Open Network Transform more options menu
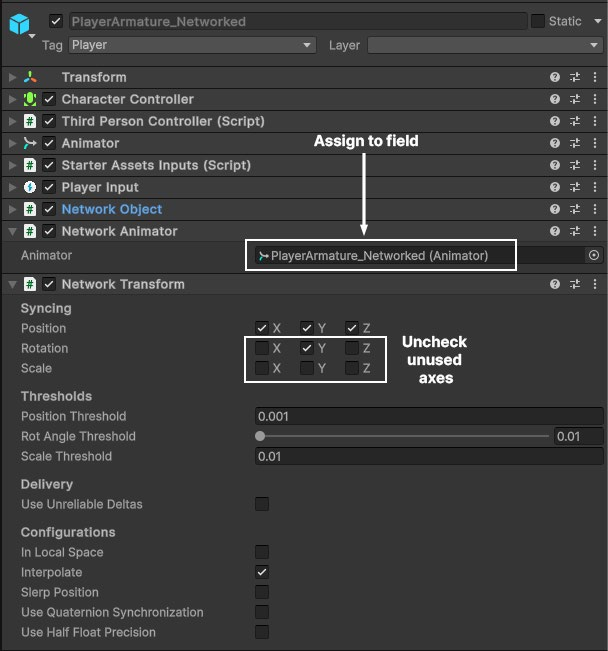 595,284
